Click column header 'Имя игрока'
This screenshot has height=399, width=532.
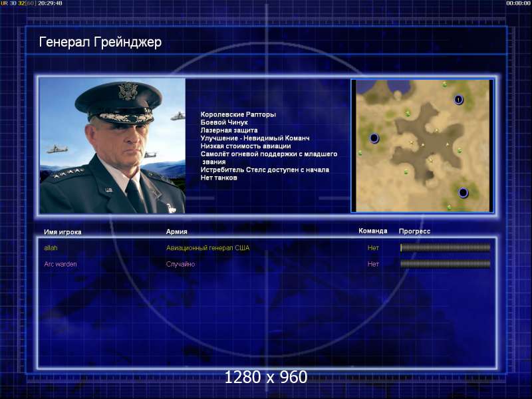pyautogui.click(x=63, y=232)
